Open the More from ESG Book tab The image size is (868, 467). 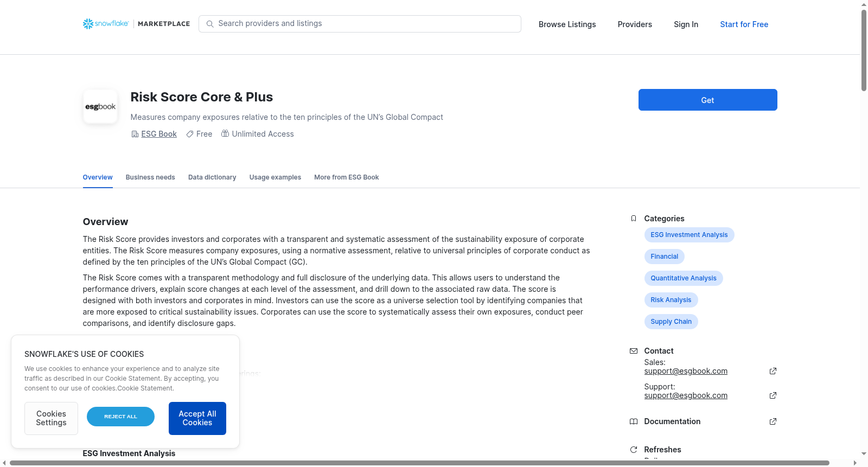point(346,177)
